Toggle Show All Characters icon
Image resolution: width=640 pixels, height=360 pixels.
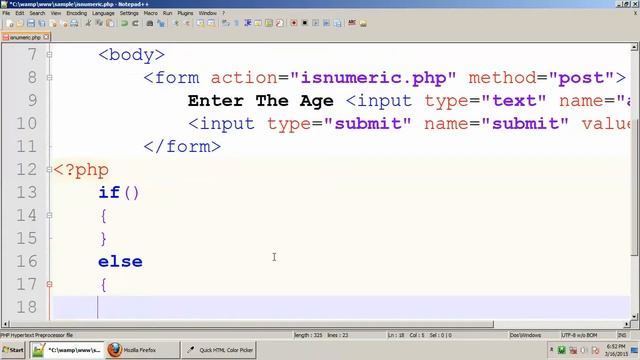[x=237, y=23]
